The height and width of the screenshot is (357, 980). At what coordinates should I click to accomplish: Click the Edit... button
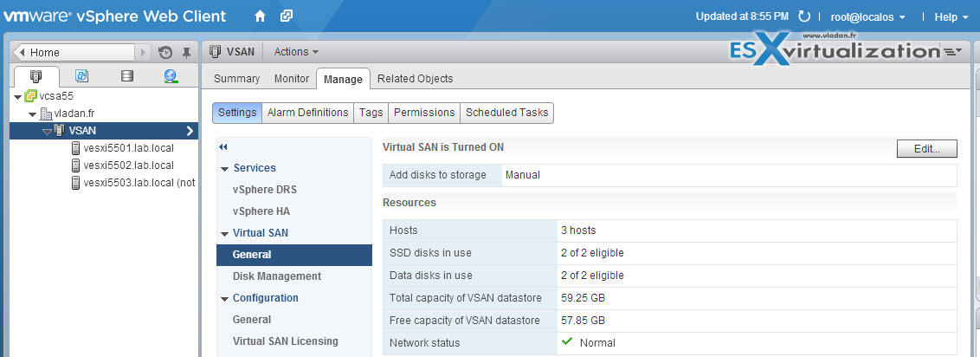click(x=927, y=149)
